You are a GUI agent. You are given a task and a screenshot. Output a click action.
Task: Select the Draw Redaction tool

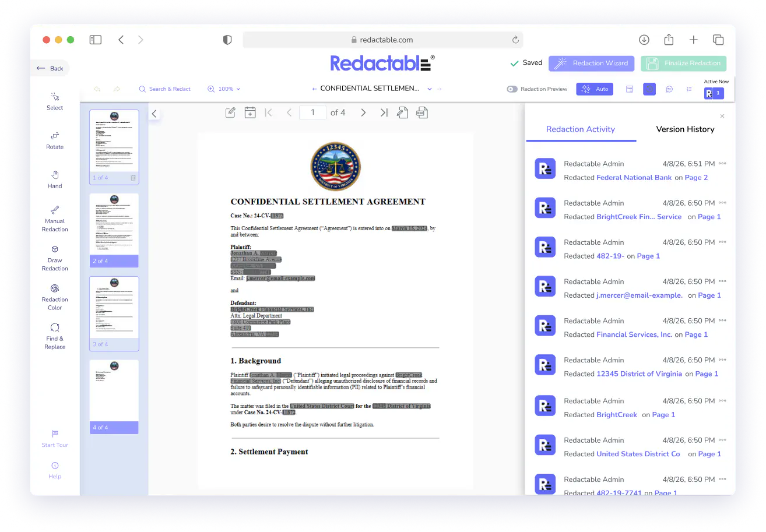pyautogui.click(x=55, y=258)
